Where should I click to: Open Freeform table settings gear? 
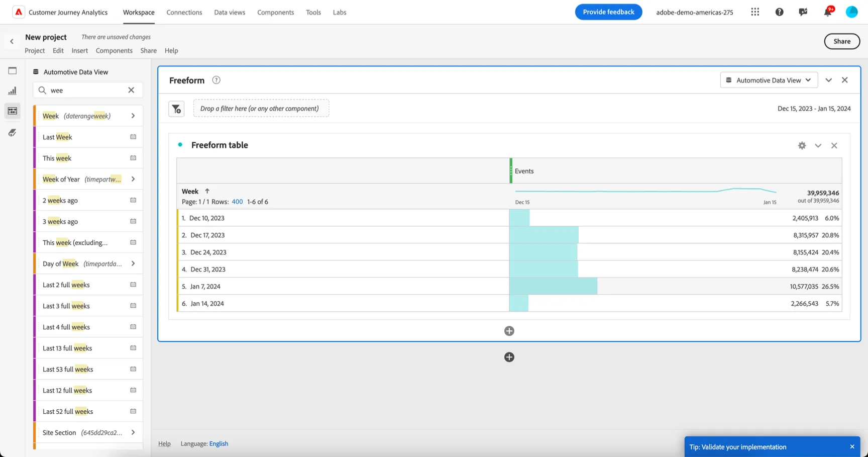802,145
